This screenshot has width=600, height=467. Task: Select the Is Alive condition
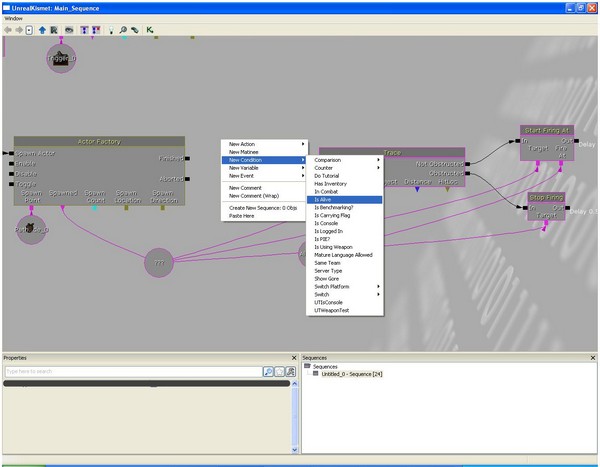click(344, 199)
